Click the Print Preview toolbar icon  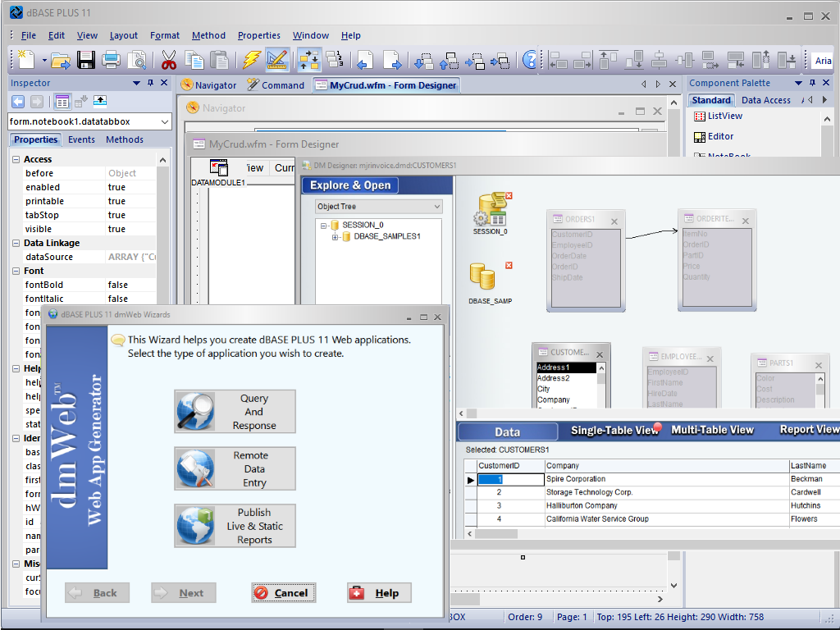[x=138, y=60]
